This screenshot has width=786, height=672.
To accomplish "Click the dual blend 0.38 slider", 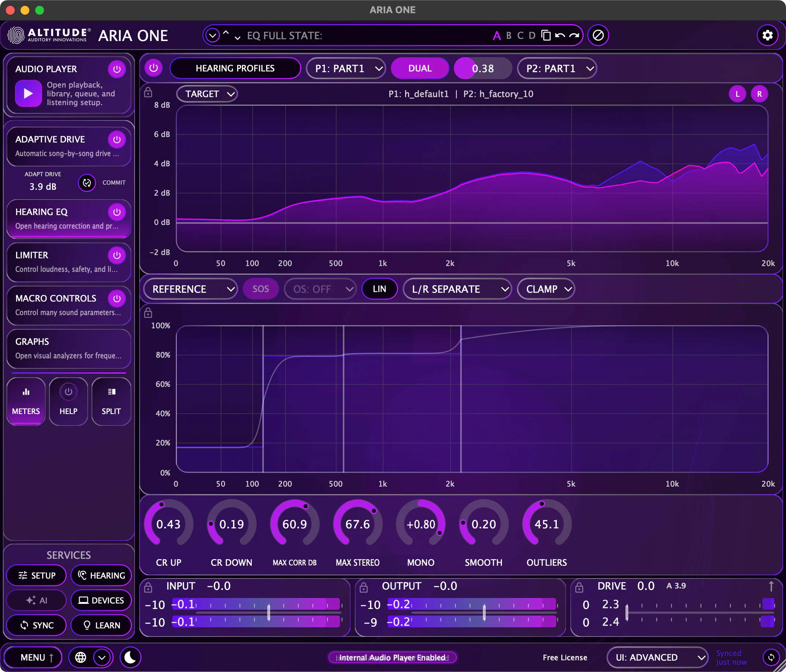I will [483, 68].
